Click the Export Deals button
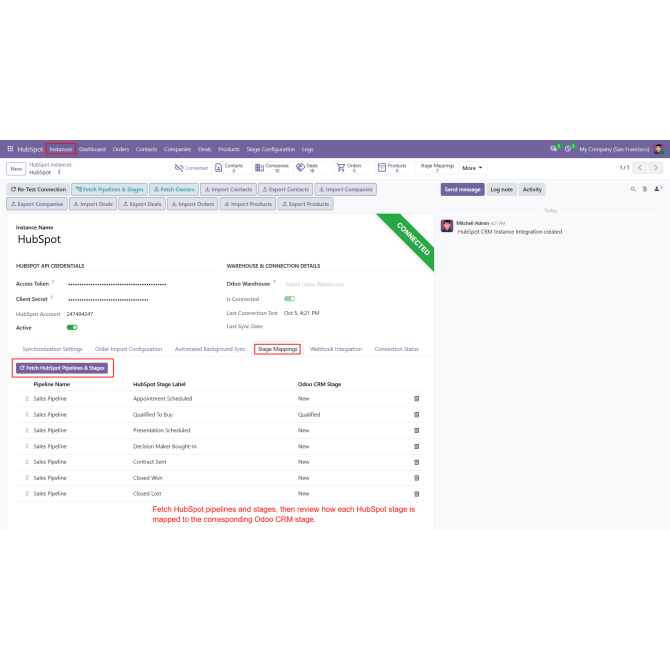The height and width of the screenshot is (670, 670). (142, 204)
